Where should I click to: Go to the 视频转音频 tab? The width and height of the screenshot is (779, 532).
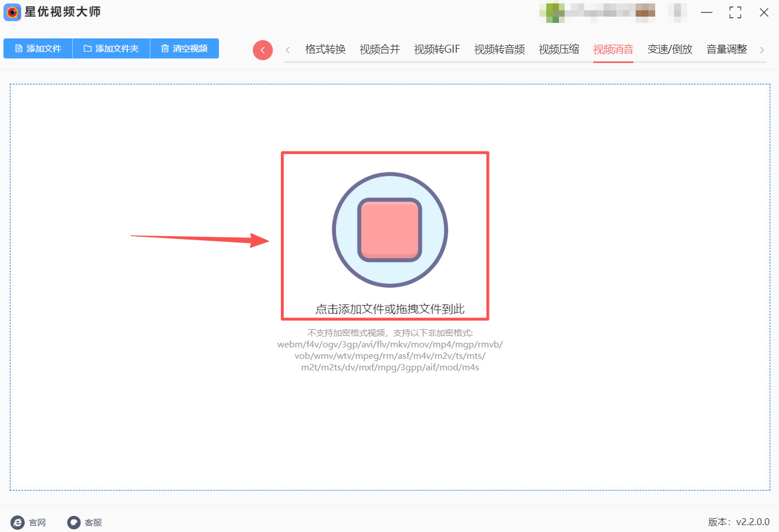click(499, 49)
